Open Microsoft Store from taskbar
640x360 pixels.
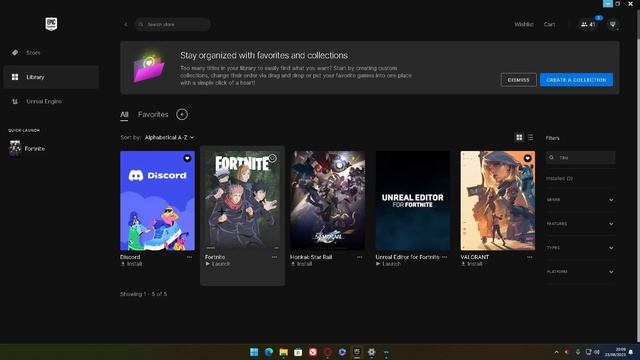click(298, 352)
